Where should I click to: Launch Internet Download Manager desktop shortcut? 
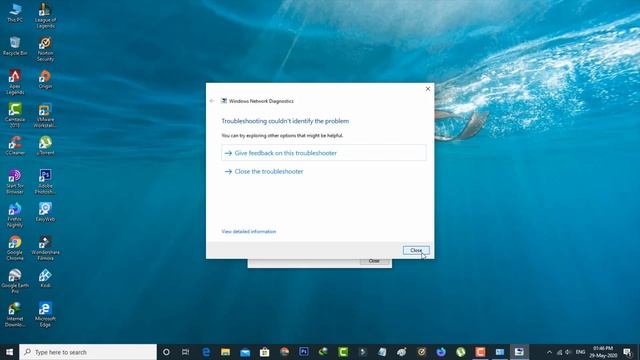(15, 315)
